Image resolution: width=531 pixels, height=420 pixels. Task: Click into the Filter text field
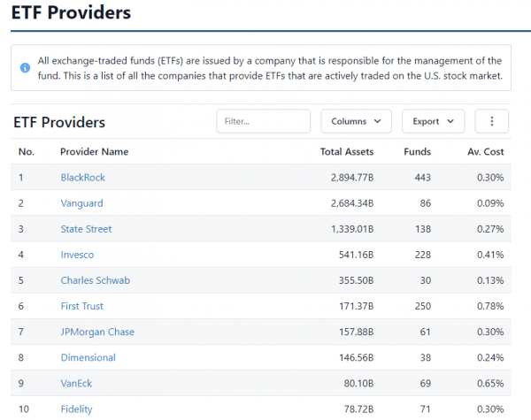pos(263,121)
